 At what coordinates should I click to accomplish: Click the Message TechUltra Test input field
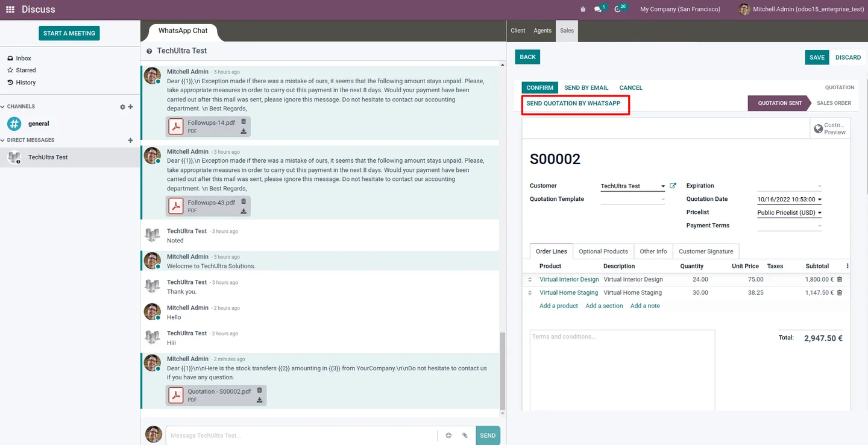pos(301,435)
